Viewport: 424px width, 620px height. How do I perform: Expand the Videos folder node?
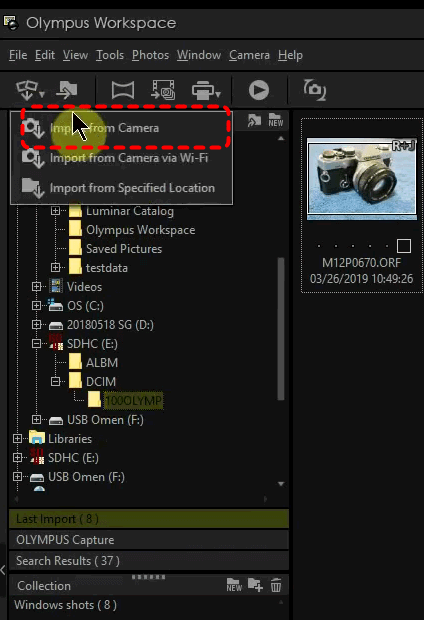click(36, 287)
